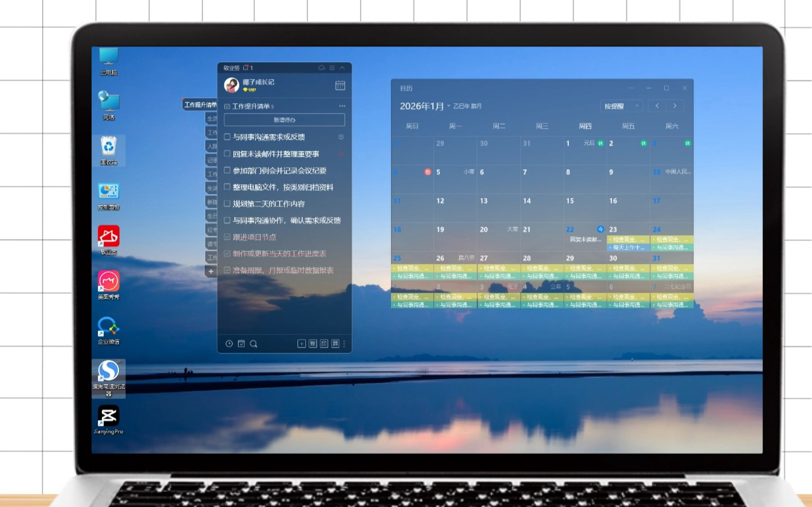Click the 班 badge on January 4
Screen dimensions: 812x507
click(428, 172)
